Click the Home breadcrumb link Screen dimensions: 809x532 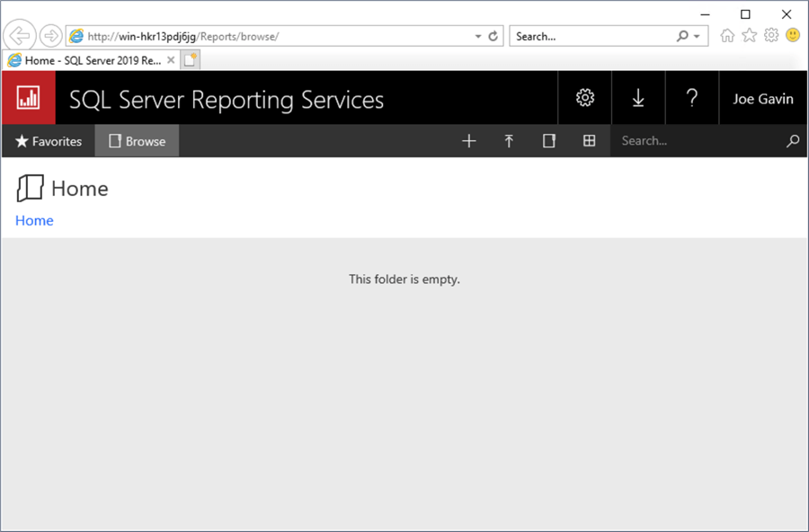[x=34, y=221]
